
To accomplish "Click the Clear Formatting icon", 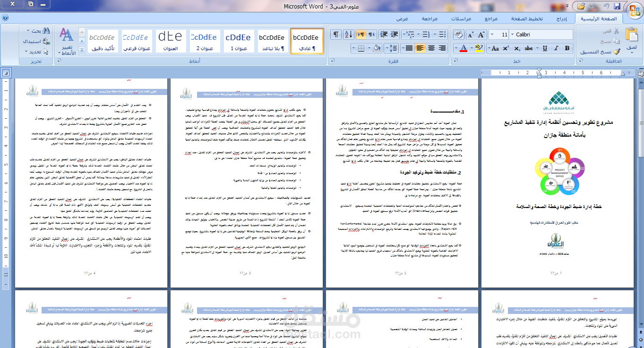I will coord(458,34).
